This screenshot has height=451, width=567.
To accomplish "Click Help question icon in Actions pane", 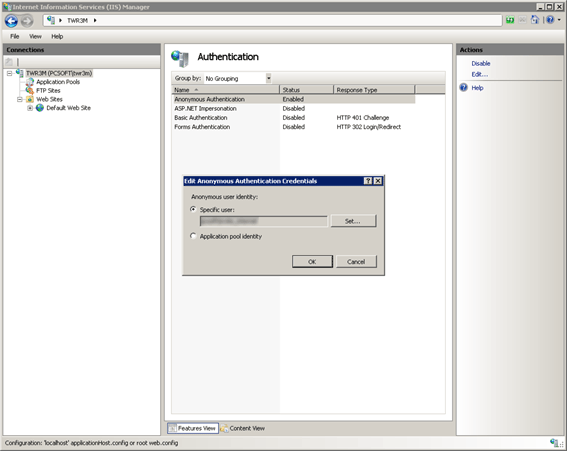I will click(464, 88).
